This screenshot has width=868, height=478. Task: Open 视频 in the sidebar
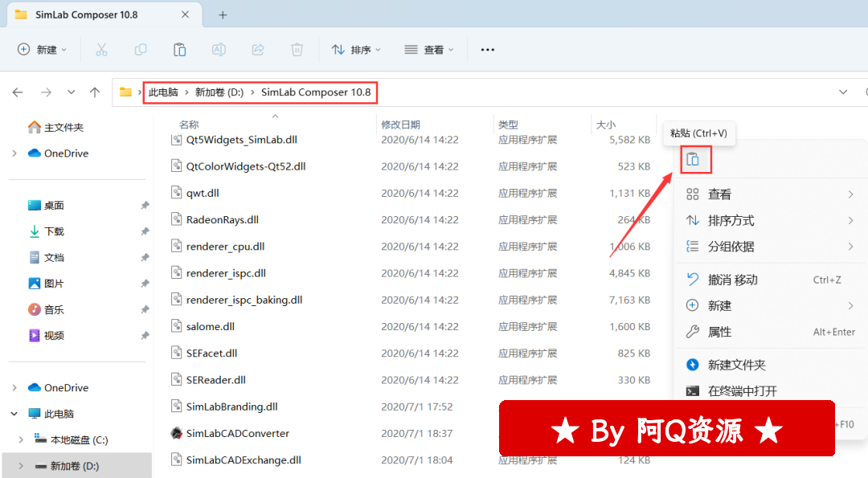[x=47, y=335]
